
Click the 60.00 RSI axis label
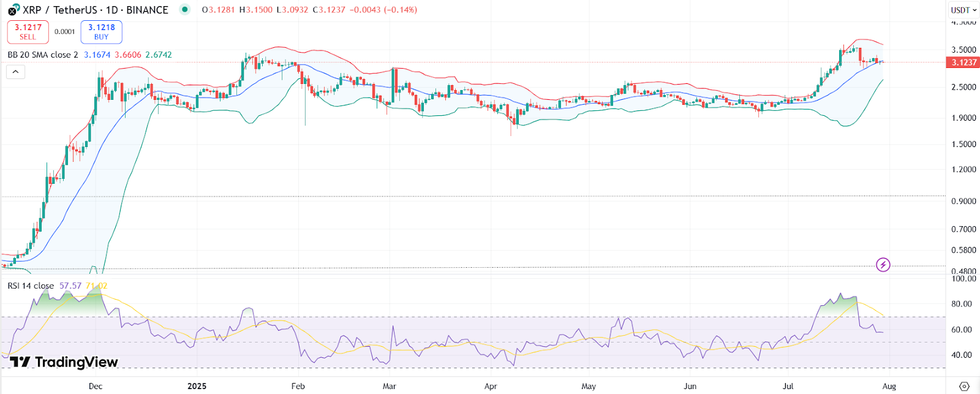[x=961, y=330]
